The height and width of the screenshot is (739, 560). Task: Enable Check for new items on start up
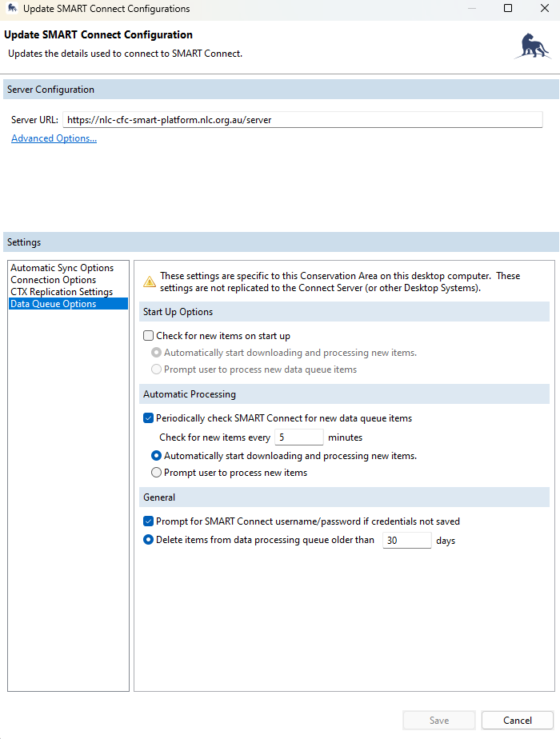pyautogui.click(x=148, y=337)
